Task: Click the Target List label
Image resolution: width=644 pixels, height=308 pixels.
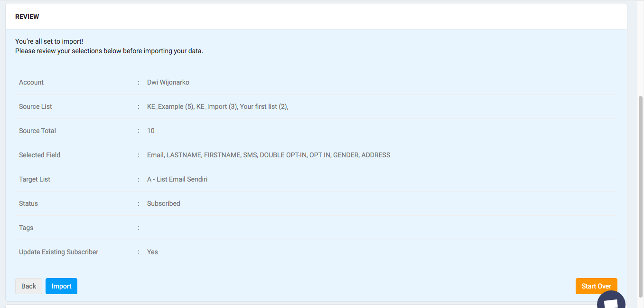Action: (x=35, y=179)
